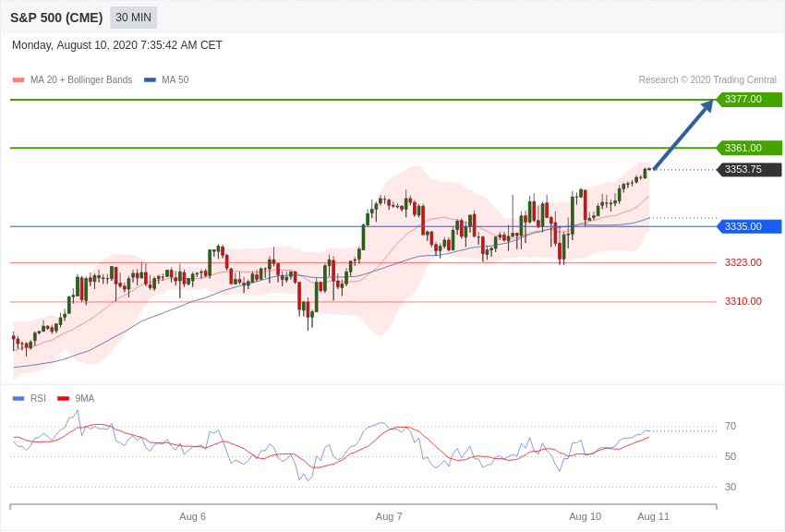Click the Aug 7 date axis label
The height and width of the screenshot is (532, 785).
[x=389, y=516]
